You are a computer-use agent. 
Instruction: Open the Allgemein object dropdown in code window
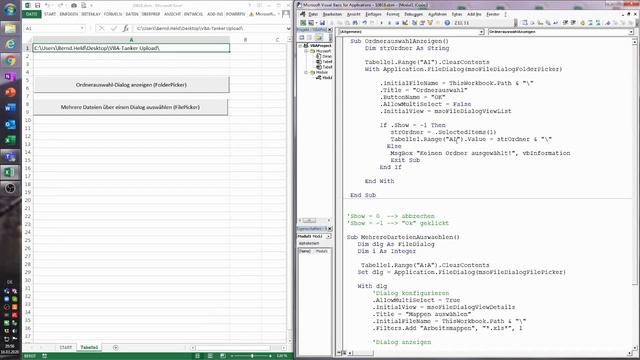[481, 32]
